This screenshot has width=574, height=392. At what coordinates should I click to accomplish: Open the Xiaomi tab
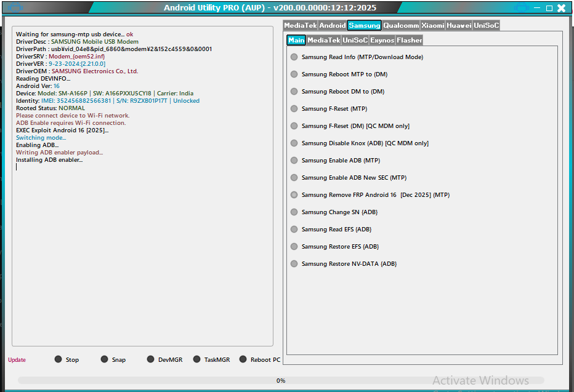(432, 25)
